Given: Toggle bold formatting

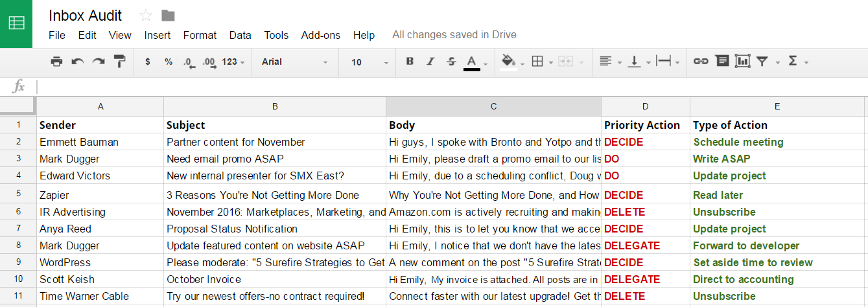Looking at the screenshot, I should [410, 62].
